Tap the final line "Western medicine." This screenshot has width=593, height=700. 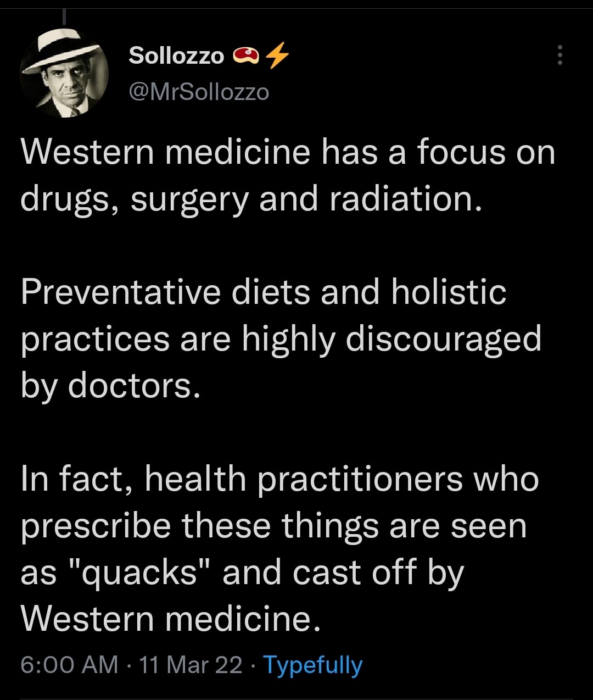[170, 619]
